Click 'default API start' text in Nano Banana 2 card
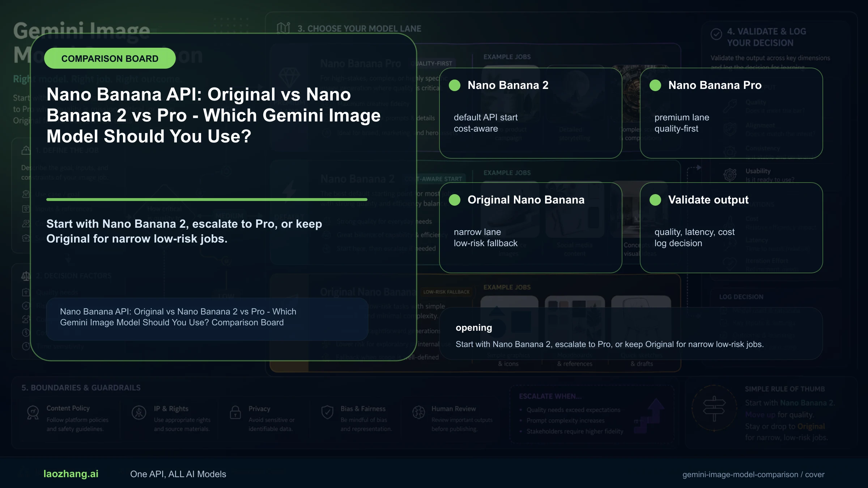This screenshot has width=868, height=488. [486, 117]
